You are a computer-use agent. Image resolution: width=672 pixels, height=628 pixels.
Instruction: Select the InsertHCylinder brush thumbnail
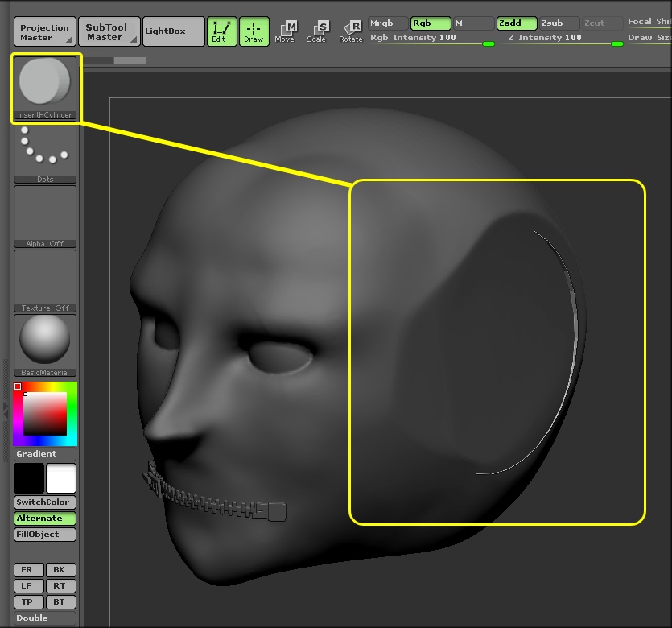[x=45, y=87]
